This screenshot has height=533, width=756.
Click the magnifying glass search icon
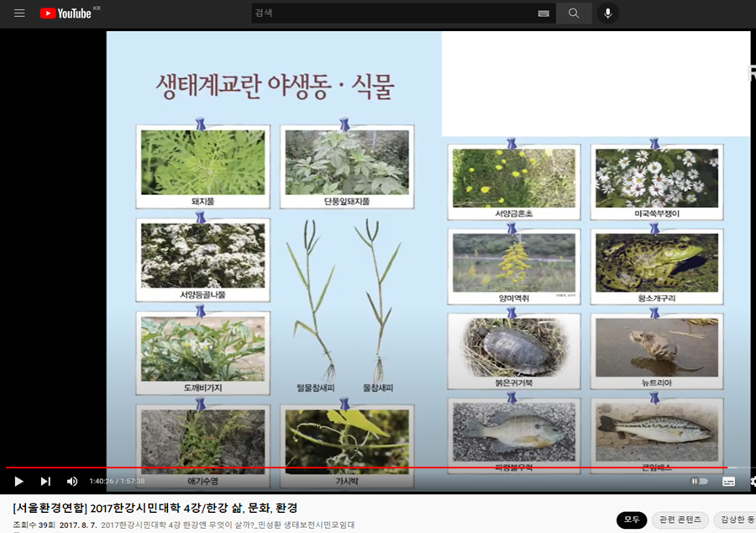click(x=573, y=13)
